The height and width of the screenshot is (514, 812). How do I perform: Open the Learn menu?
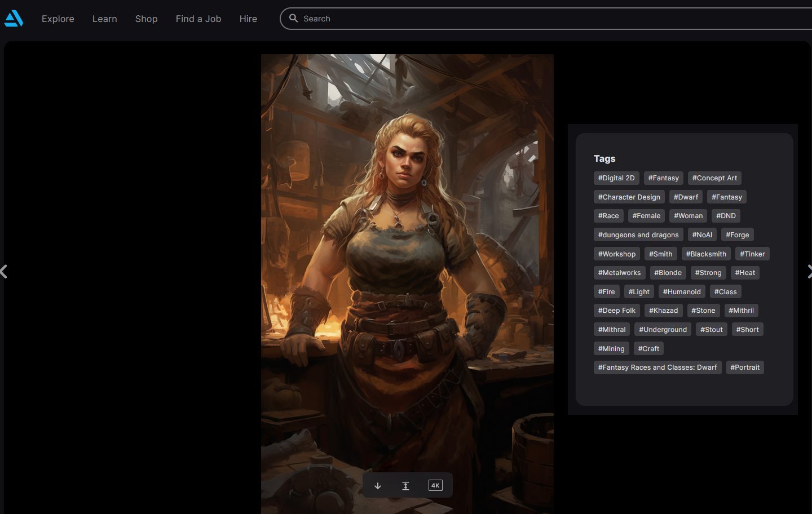point(105,19)
